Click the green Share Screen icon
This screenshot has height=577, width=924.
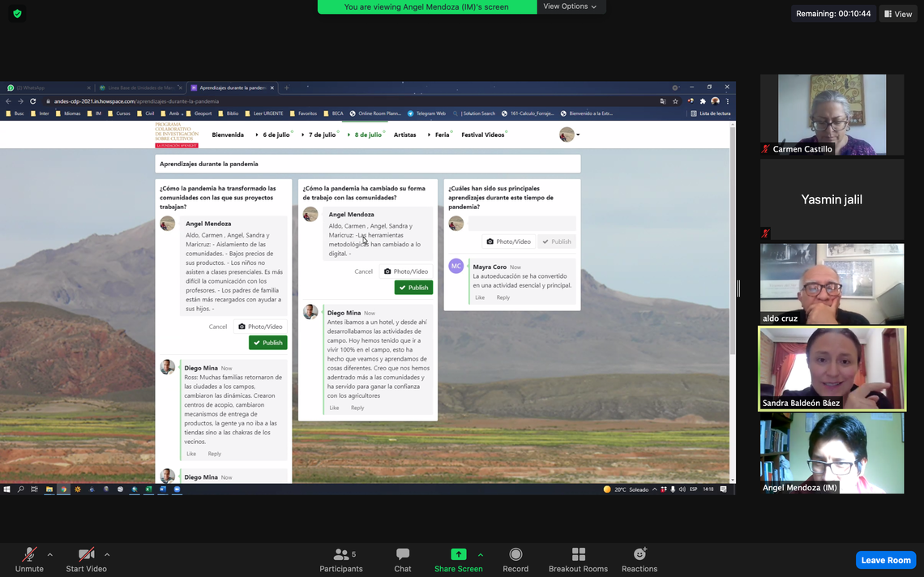pyautogui.click(x=458, y=555)
